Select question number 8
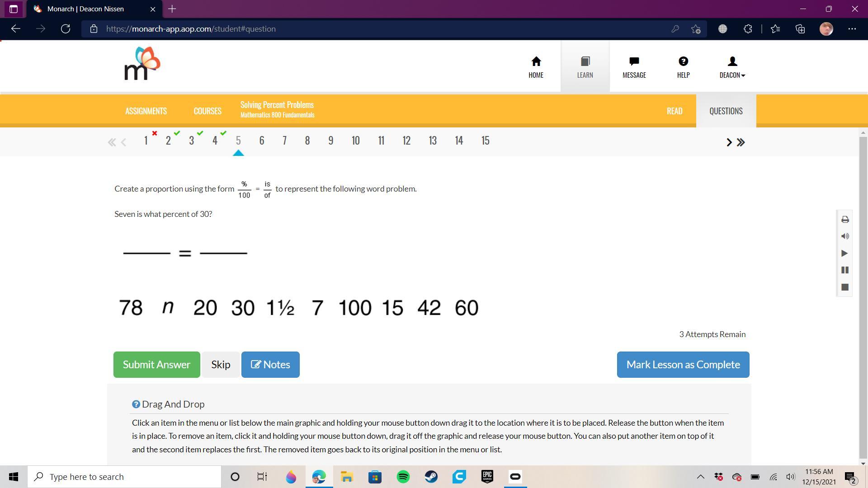This screenshot has width=868, height=488. click(307, 141)
